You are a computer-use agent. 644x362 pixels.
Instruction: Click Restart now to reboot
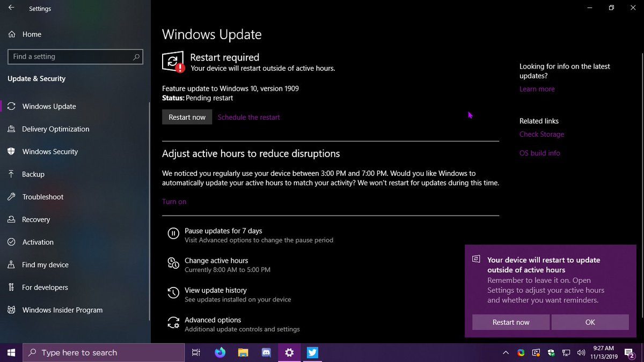187,117
